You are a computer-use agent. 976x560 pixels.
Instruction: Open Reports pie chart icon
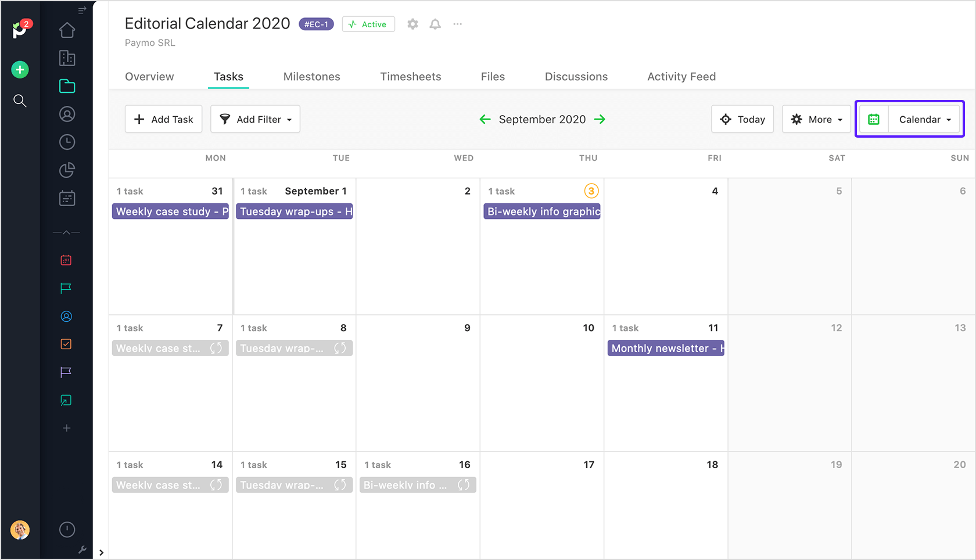pyautogui.click(x=67, y=170)
